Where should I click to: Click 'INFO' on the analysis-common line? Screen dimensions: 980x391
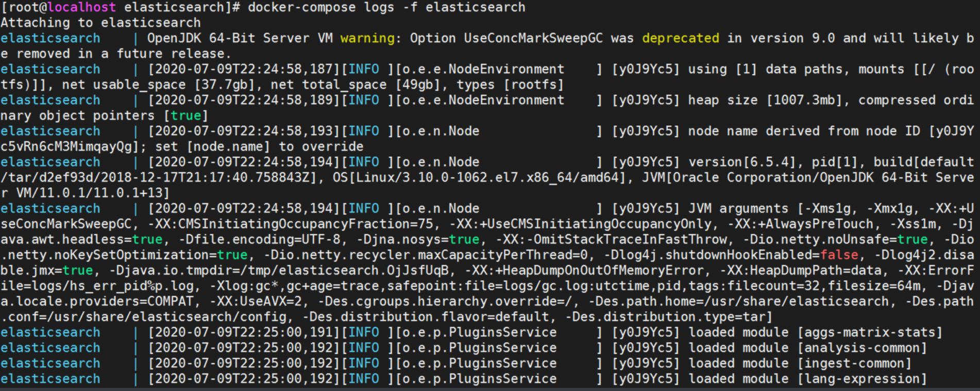(x=364, y=348)
